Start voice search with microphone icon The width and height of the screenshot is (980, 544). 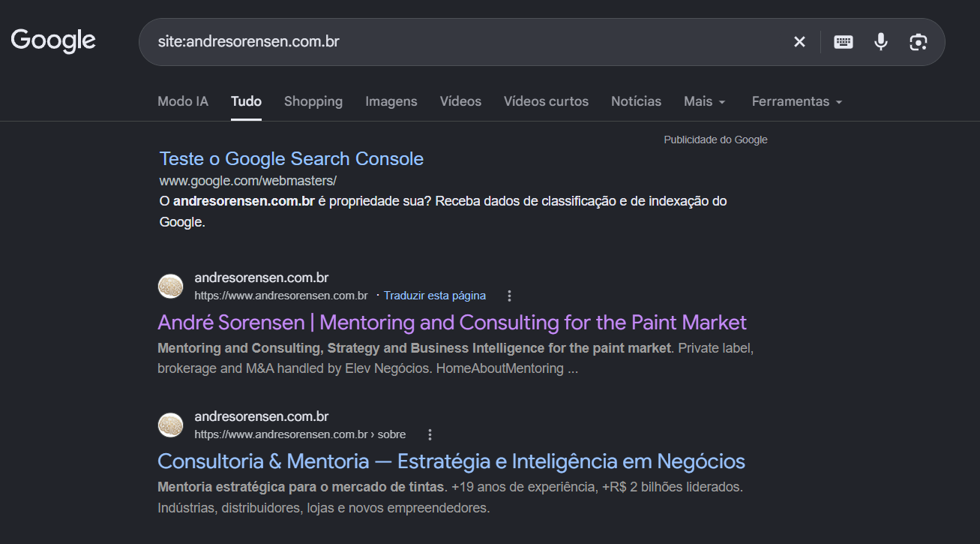(881, 42)
